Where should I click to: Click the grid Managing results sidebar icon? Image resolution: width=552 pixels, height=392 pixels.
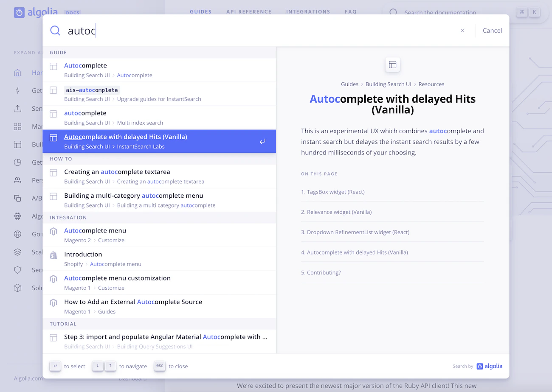click(x=17, y=126)
